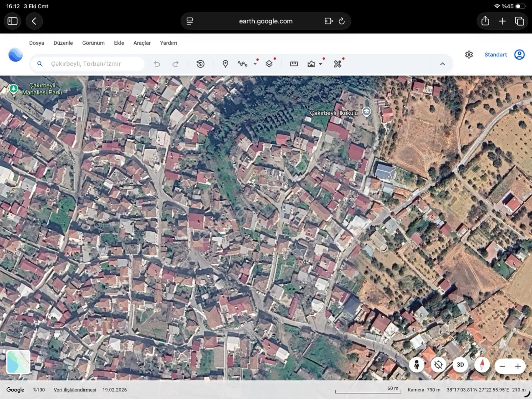The height and width of the screenshot is (399, 532).
Task: Open Google Earth settings gear
Action: 469,55
